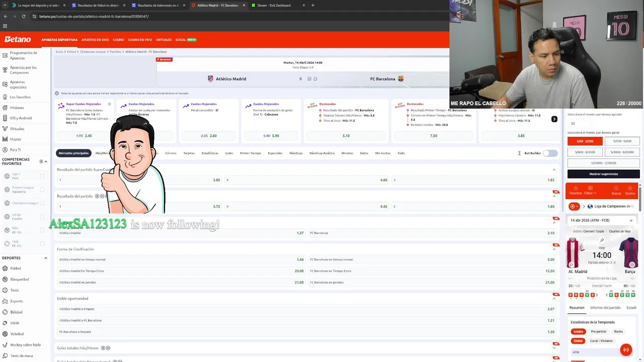Open the 14 abr 2026 (ATM - FCB) dropdown
This screenshot has width=644, height=362.
602,220
